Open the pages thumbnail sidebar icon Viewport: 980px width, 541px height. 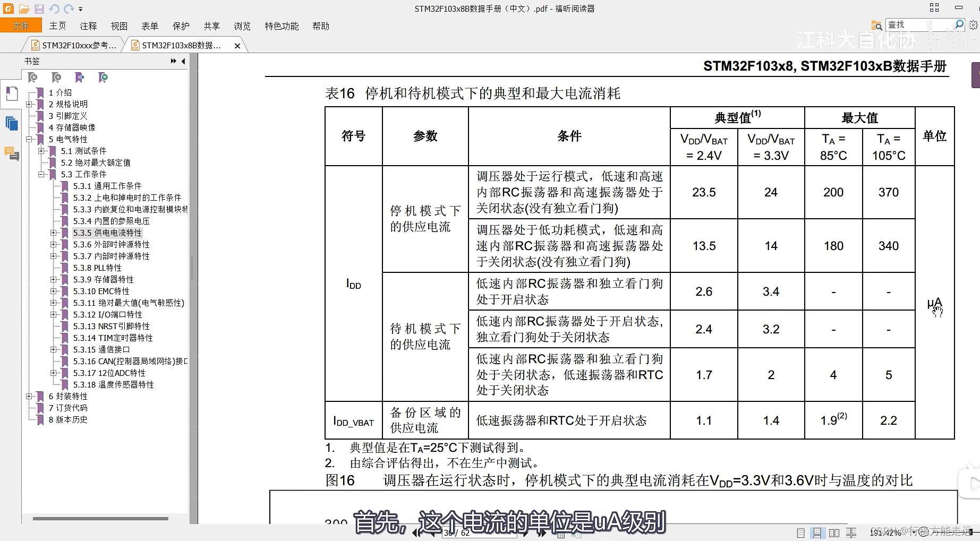point(11,124)
